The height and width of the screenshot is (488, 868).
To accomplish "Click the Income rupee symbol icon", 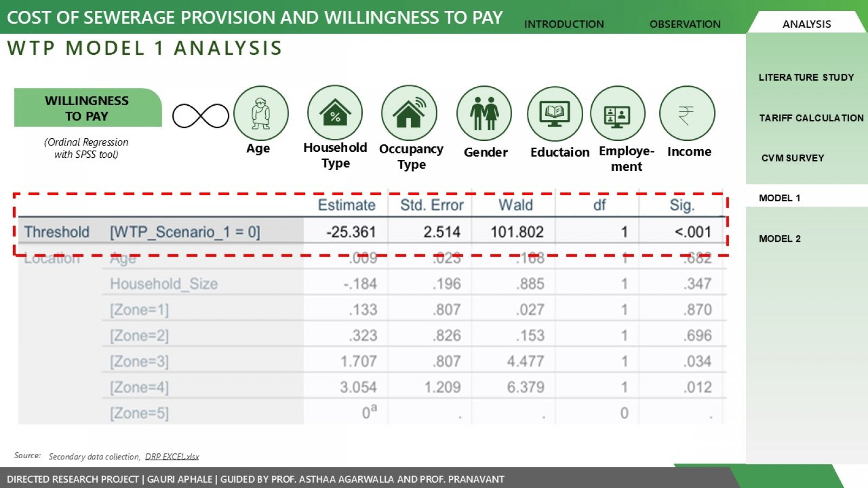I will [687, 113].
